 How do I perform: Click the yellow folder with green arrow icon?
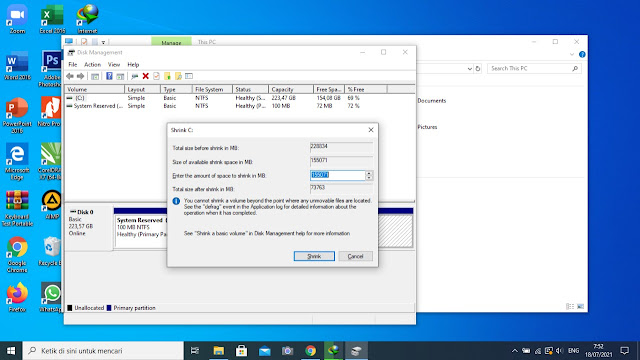tap(167, 76)
